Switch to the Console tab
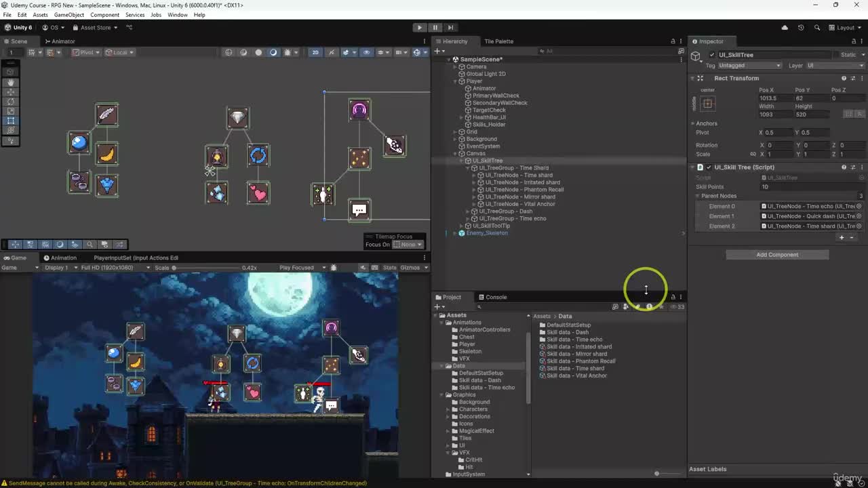The image size is (868, 488). coord(492,297)
